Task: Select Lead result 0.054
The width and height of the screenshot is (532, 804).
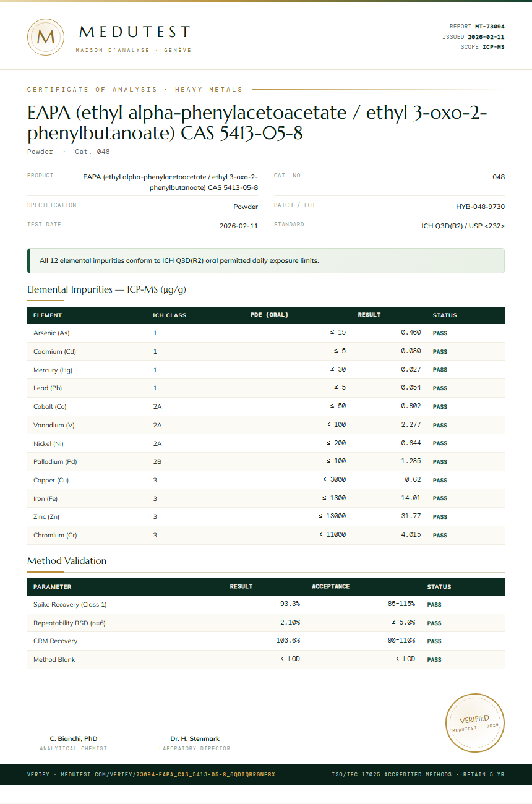Action: (411, 388)
